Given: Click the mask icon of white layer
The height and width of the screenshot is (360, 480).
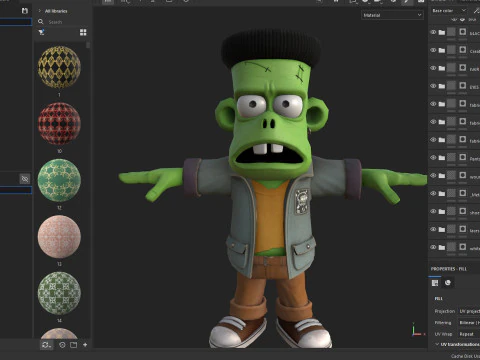Looking at the screenshot, I should (x=462, y=247).
